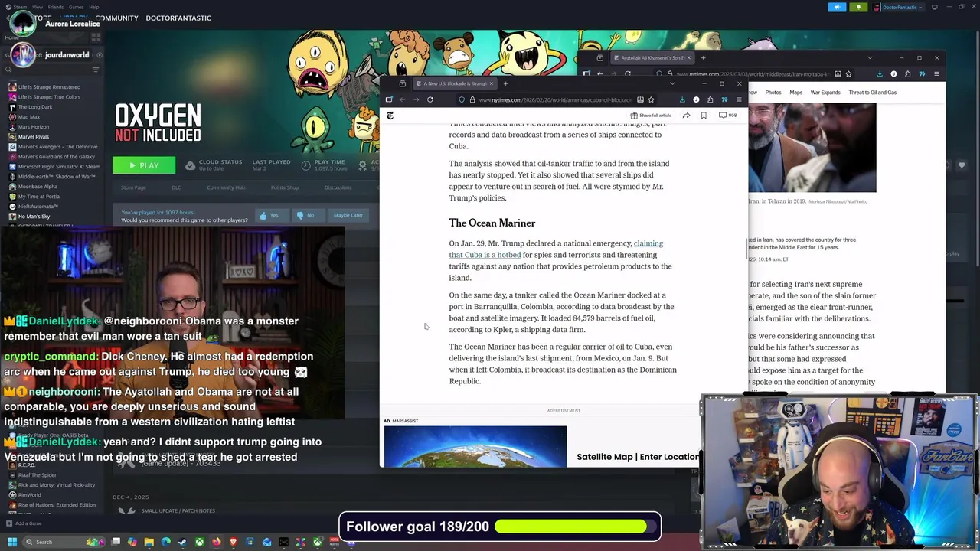
Task: Click the Play Time clock icon
Action: (305, 165)
